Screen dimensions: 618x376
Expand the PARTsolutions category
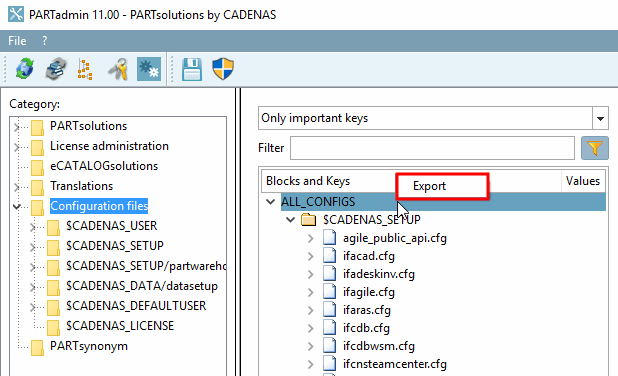(x=16, y=127)
